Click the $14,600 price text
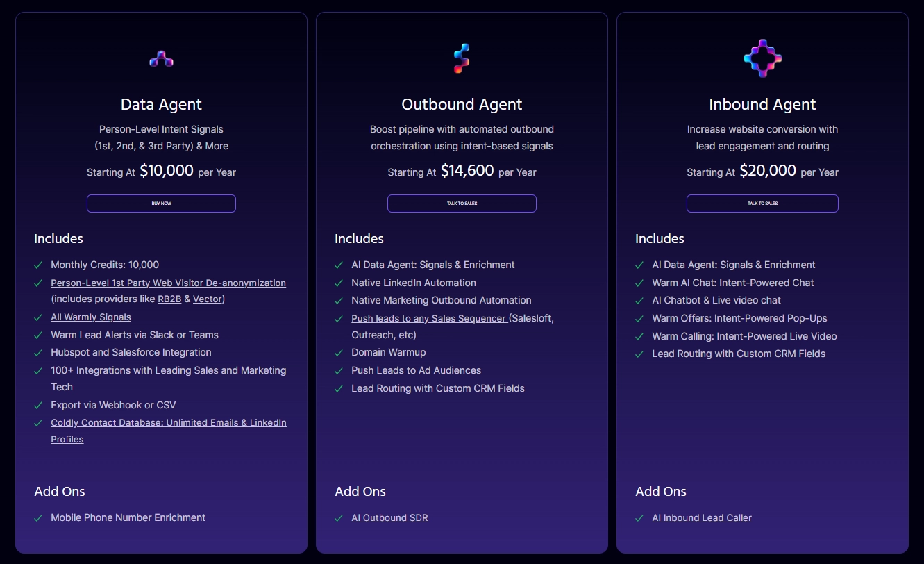 tap(467, 171)
